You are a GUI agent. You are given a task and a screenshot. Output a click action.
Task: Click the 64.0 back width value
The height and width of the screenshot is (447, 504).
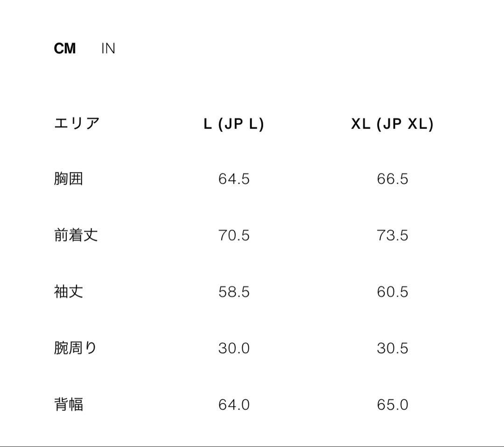point(234,404)
